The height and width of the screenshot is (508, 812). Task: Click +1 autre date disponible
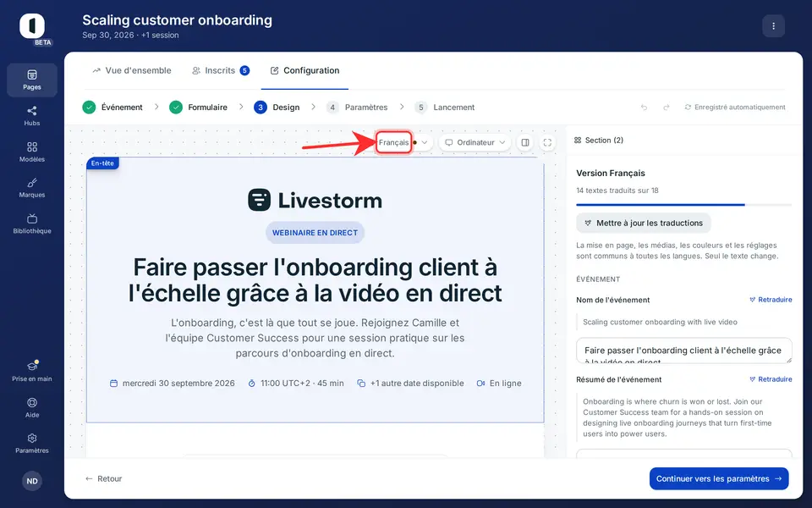click(411, 384)
